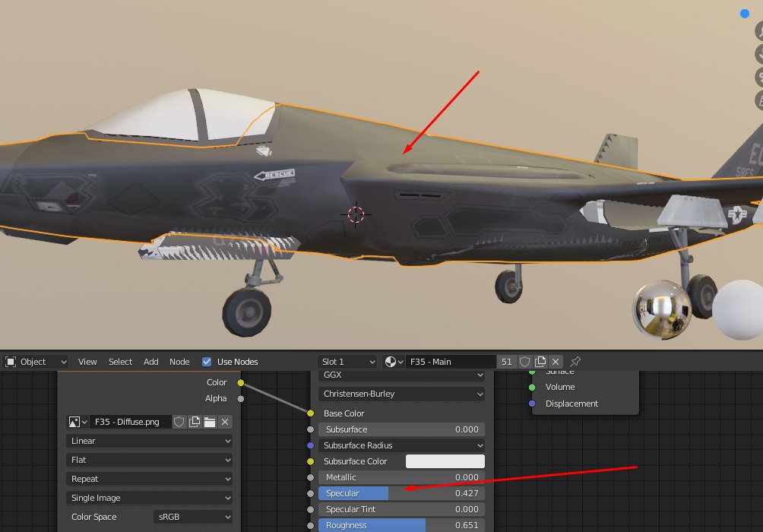Click the 51 material users count button
Image resolution: width=763 pixels, height=532 pixels.
(507, 362)
